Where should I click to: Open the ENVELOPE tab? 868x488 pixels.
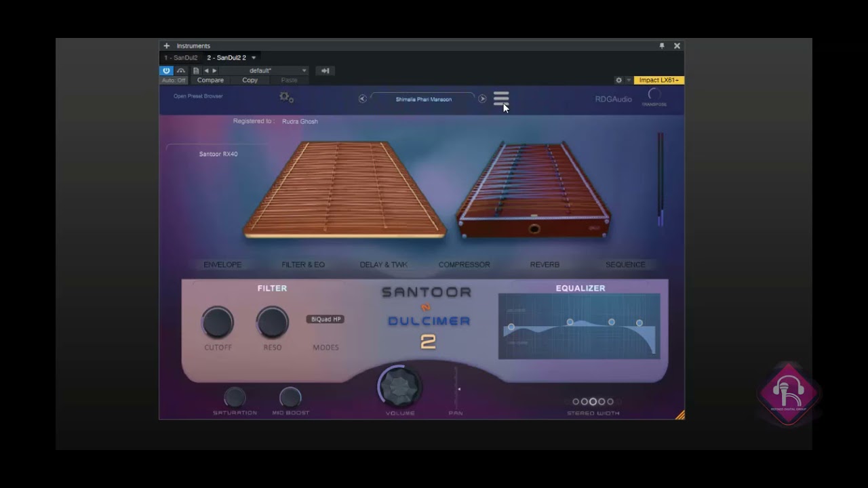click(x=222, y=264)
